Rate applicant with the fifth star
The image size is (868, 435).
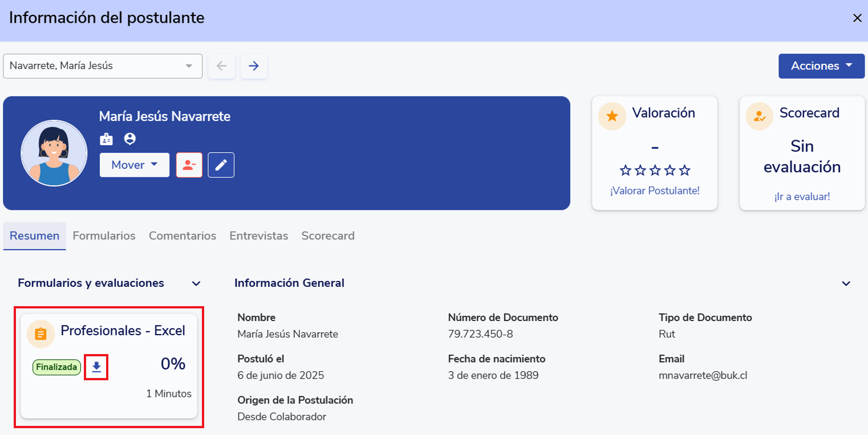click(x=685, y=170)
